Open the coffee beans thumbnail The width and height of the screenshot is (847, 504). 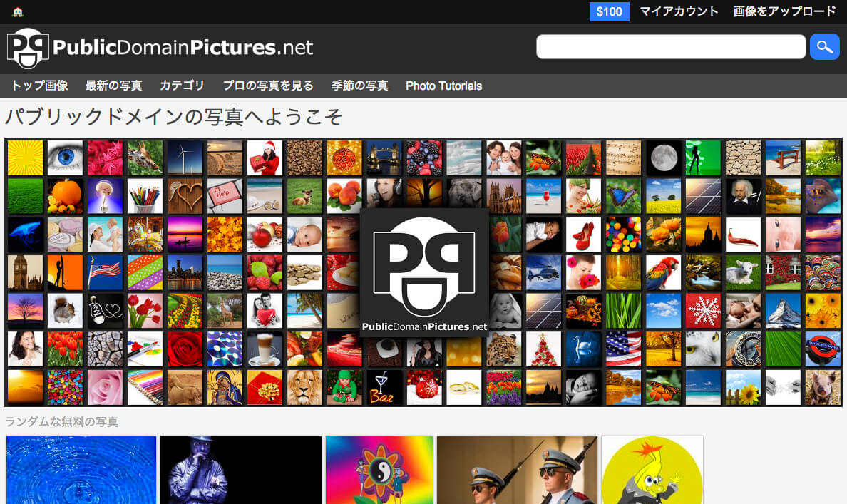tap(304, 158)
